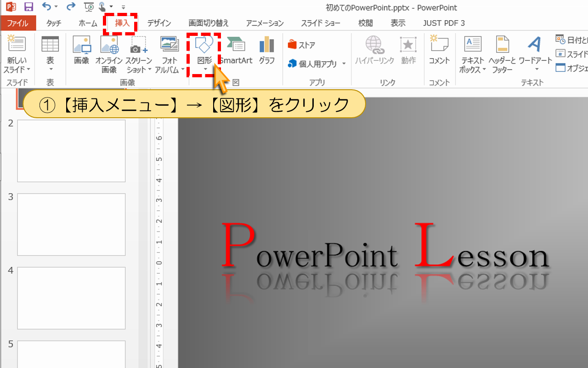Image resolution: width=588 pixels, height=368 pixels.
Task: Click the Save icon in quick access toolbar
Action: click(28, 7)
